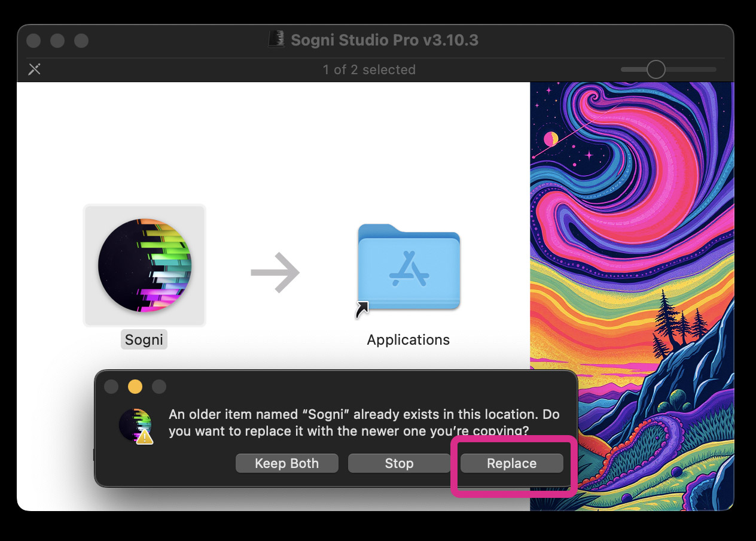Click the Sogni Studio Pro window title
This screenshot has width=756, height=541.
[384, 40]
